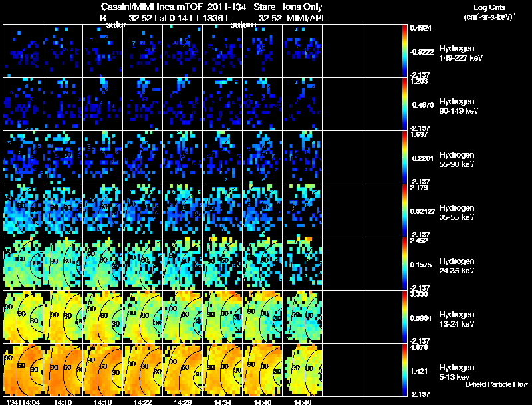Viewport: 532px width, 405px height.
Task: Select the 'Hydrogen 13-24 keV' label
Action: (x=457, y=319)
